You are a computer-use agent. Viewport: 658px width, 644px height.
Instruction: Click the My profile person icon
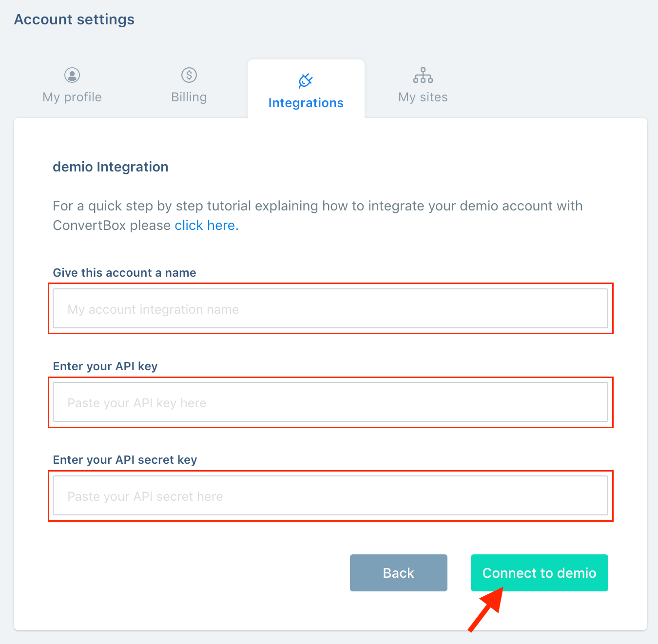coord(72,75)
